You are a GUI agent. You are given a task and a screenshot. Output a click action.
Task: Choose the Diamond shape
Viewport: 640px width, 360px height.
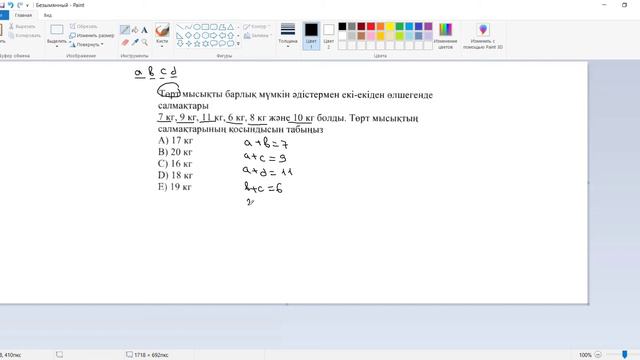tap(188, 36)
